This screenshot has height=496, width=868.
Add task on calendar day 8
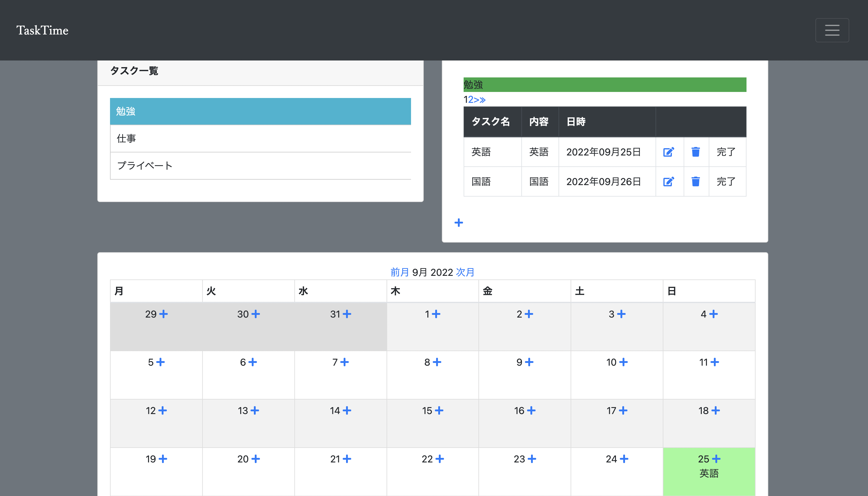pyautogui.click(x=437, y=362)
